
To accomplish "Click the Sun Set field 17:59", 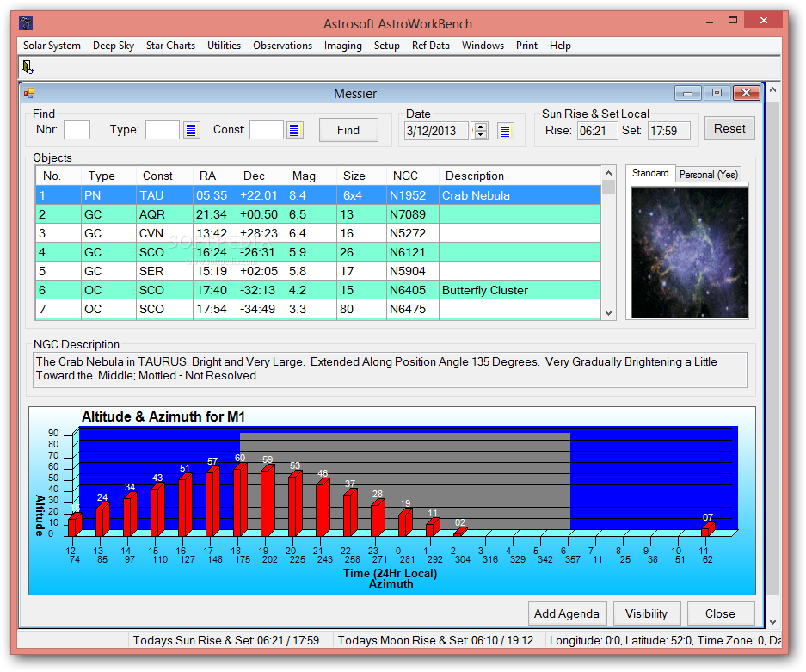I will click(668, 131).
